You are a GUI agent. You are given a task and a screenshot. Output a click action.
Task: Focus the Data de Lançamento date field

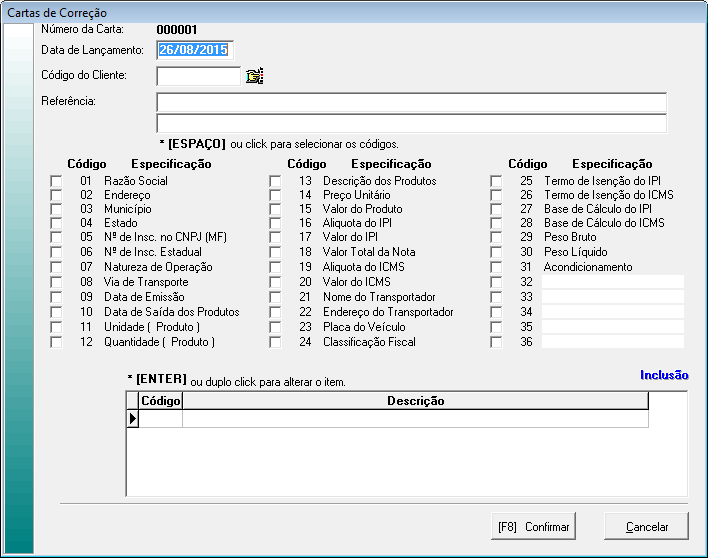coord(195,50)
